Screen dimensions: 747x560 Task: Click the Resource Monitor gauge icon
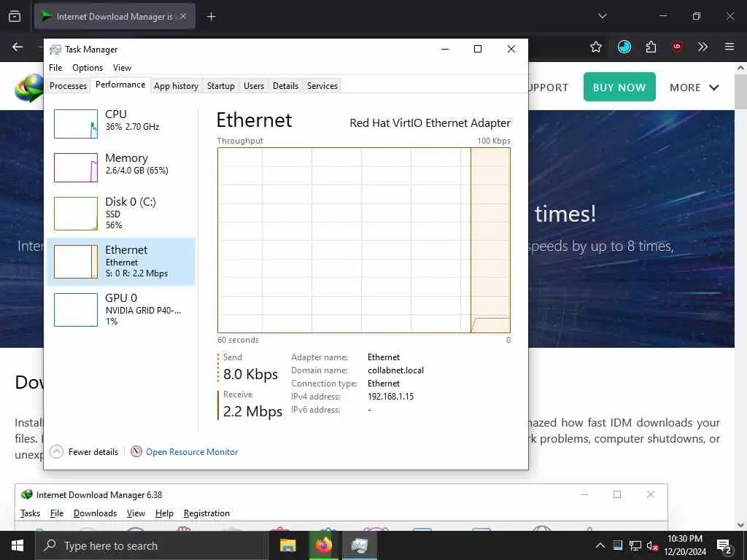[136, 451]
